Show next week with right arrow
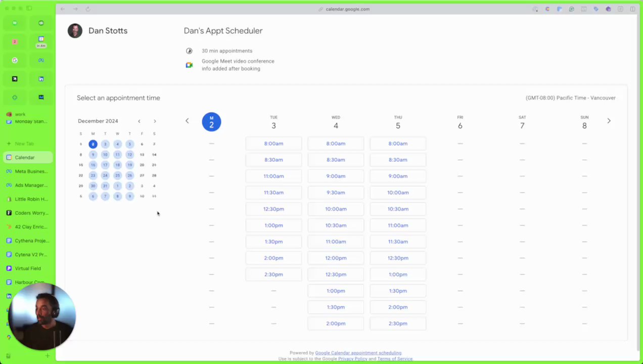The image size is (643, 364). click(609, 121)
